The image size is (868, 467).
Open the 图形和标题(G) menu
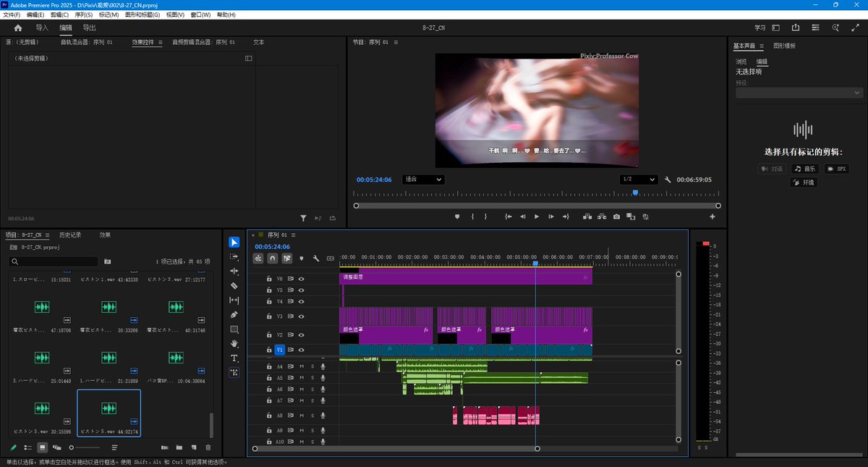[x=143, y=14]
